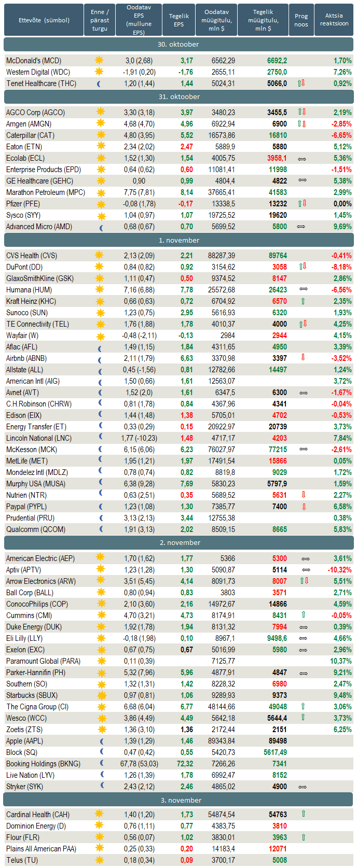Click the '54763' actual revenue for Cardinal Health

(x=278, y=815)
